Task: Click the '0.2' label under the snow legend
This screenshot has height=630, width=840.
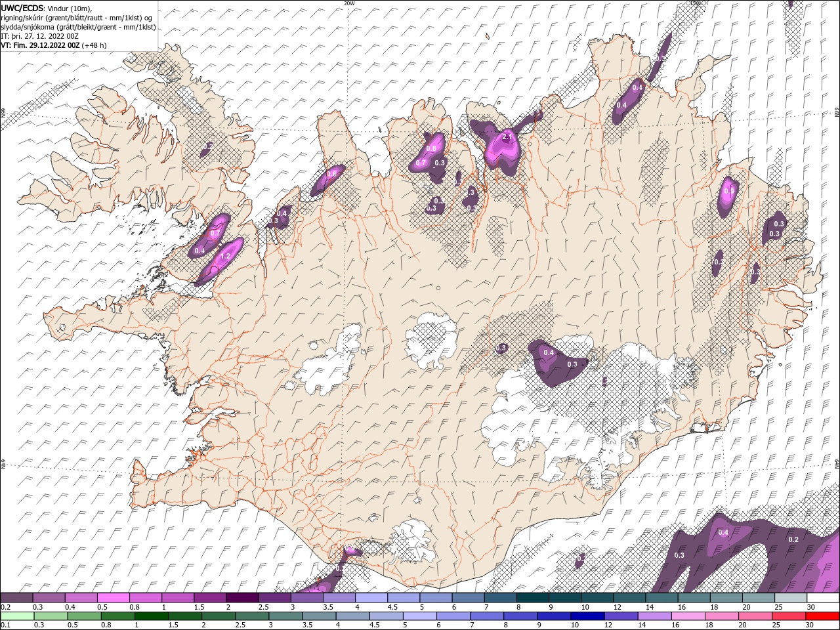Action: click(x=5, y=607)
